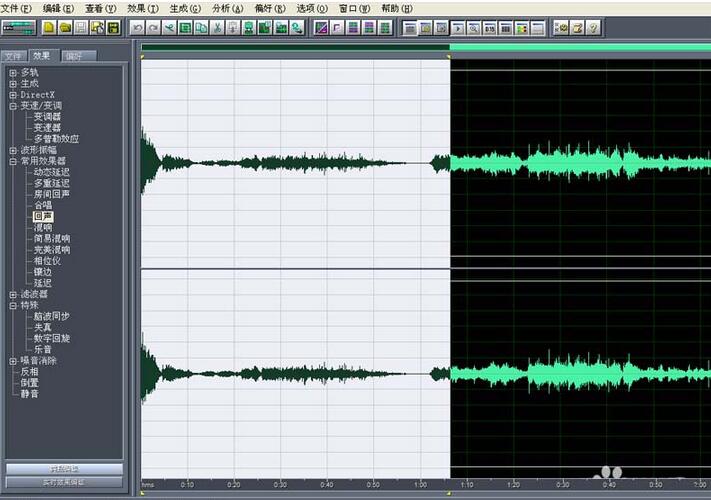Select the 完美混响 reverb effect

coord(51,249)
